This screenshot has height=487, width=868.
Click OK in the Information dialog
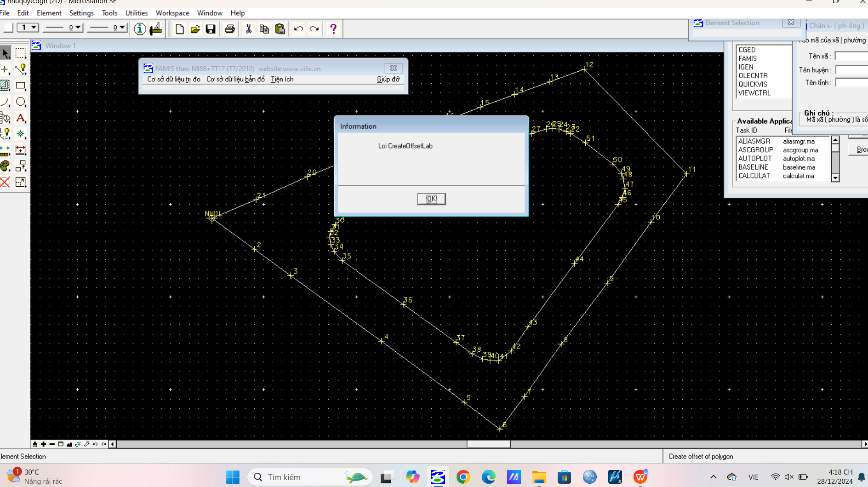click(x=431, y=199)
